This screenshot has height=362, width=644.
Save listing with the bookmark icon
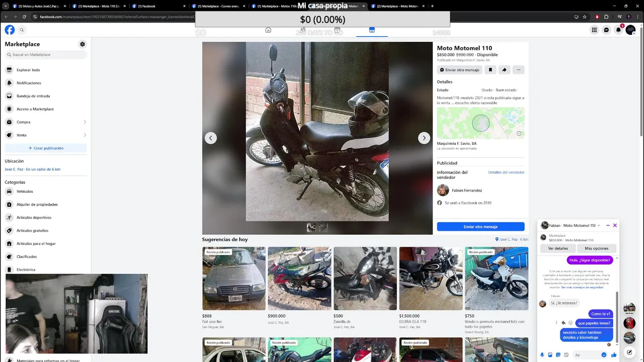(x=491, y=70)
